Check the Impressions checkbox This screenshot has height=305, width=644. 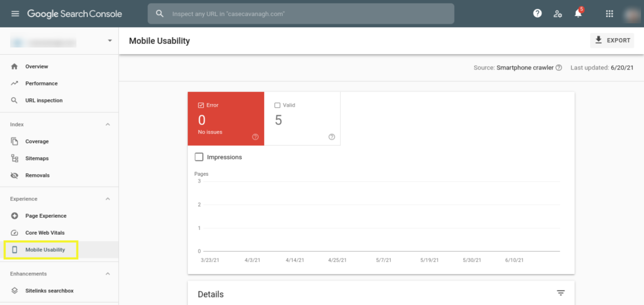point(199,157)
